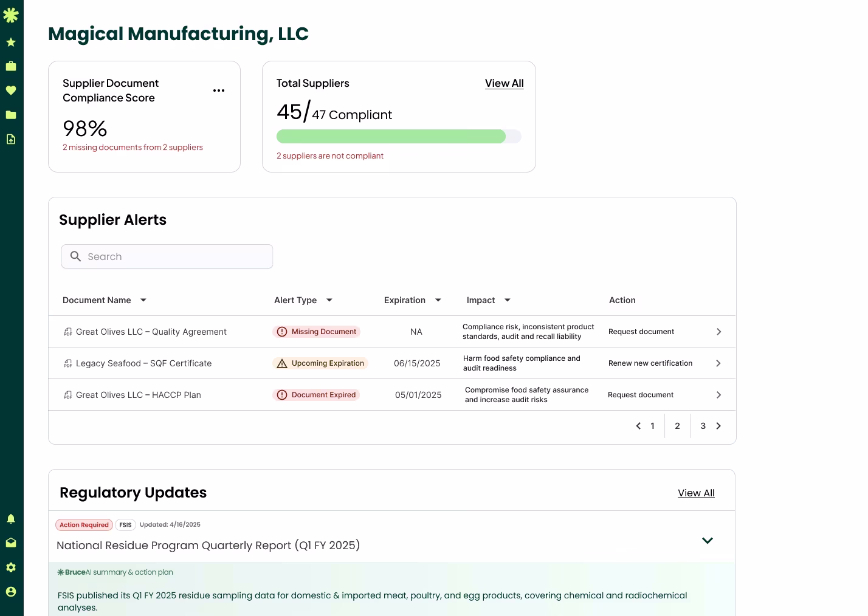Open the Alert Type filter dropdown

tap(329, 300)
